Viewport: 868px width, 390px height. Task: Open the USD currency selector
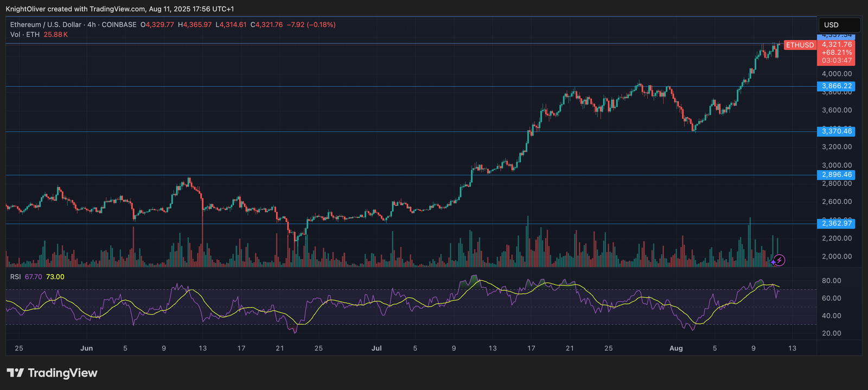coord(838,25)
